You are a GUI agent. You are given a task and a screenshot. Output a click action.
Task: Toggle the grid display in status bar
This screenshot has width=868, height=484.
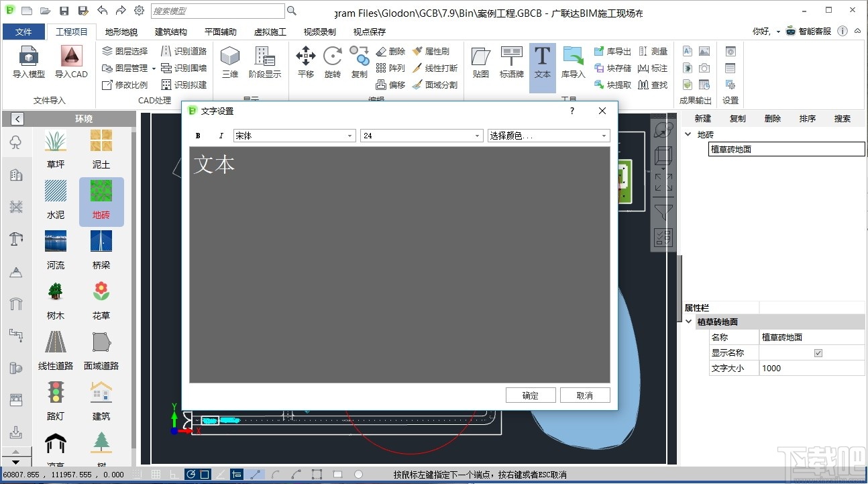[156, 475]
